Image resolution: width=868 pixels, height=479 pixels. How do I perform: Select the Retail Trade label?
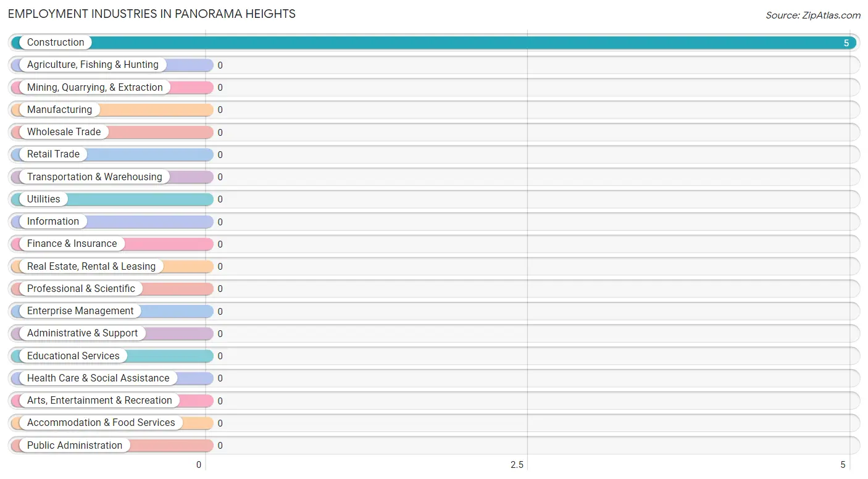pos(53,154)
